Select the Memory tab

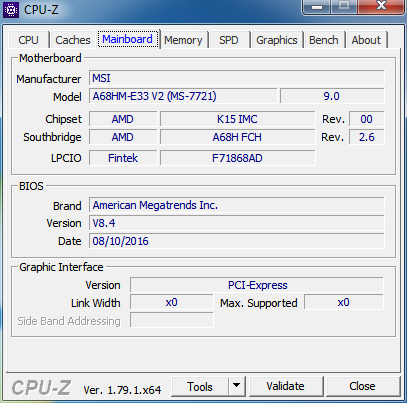(183, 40)
